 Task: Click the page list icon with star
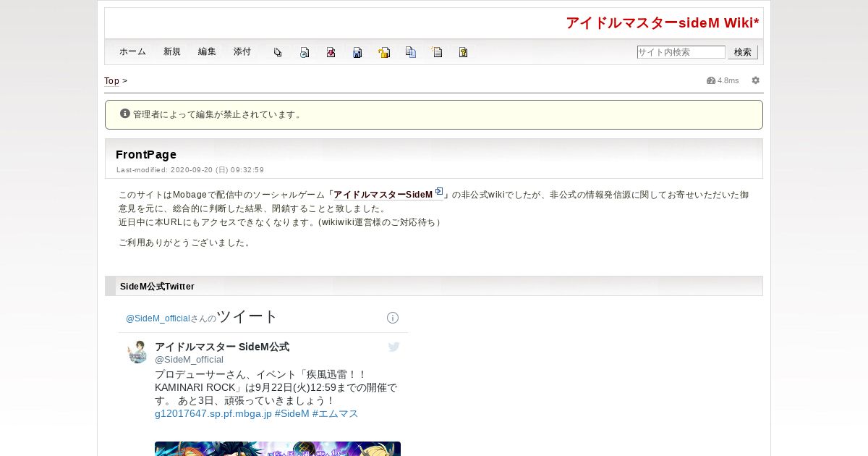tap(437, 52)
